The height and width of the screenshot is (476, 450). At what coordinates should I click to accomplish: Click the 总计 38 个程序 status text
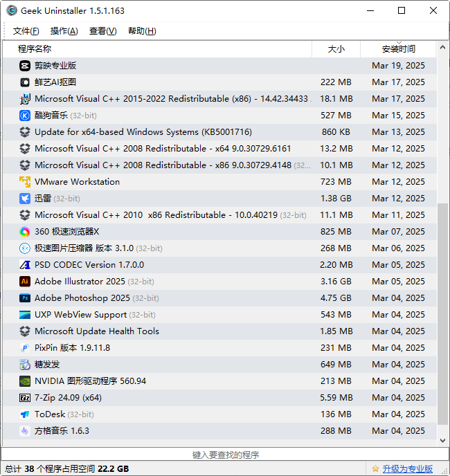coord(67,468)
